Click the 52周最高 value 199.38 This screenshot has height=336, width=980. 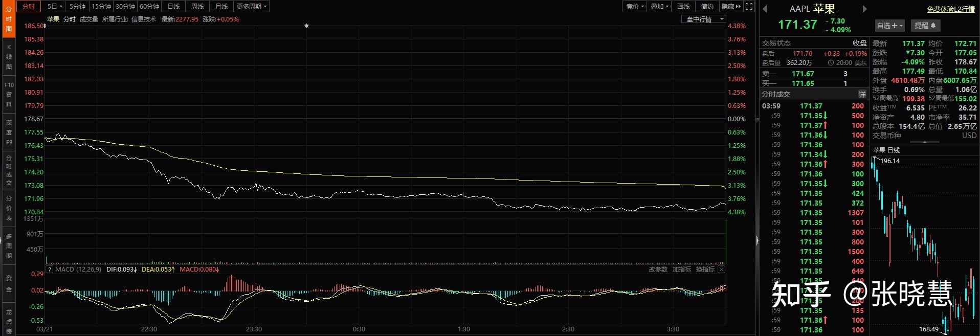pyautogui.click(x=914, y=99)
